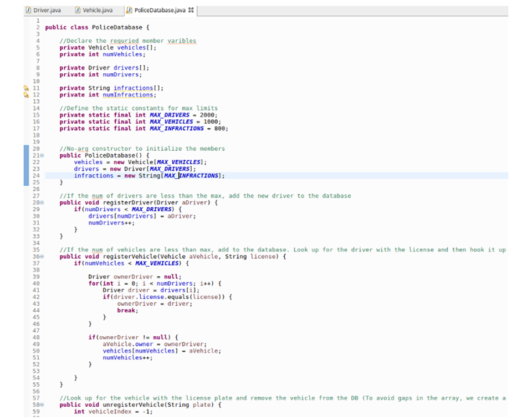Screen dimensions: 532x420
Task: Click the warning marker on line 11
Action: pyautogui.click(x=25, y=88)
